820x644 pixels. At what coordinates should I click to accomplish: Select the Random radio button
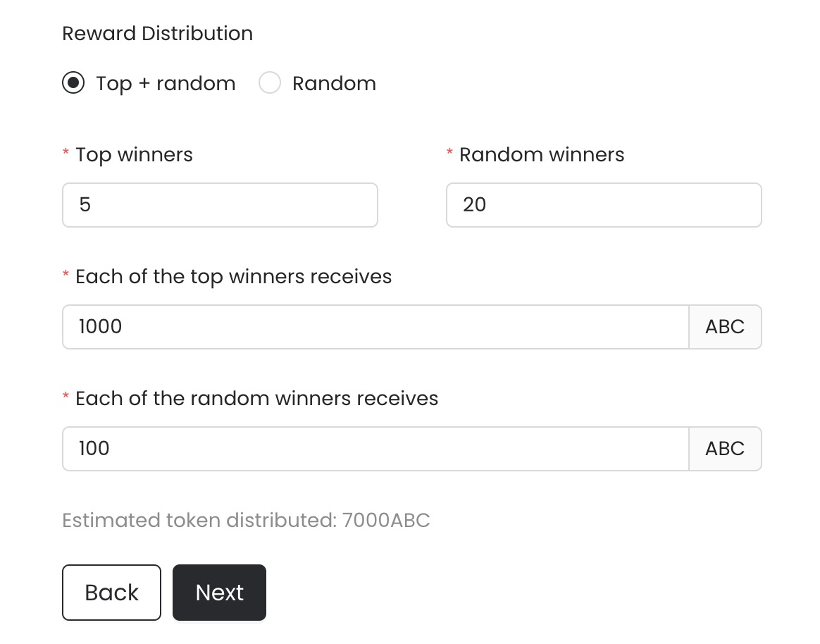(270, 83)
